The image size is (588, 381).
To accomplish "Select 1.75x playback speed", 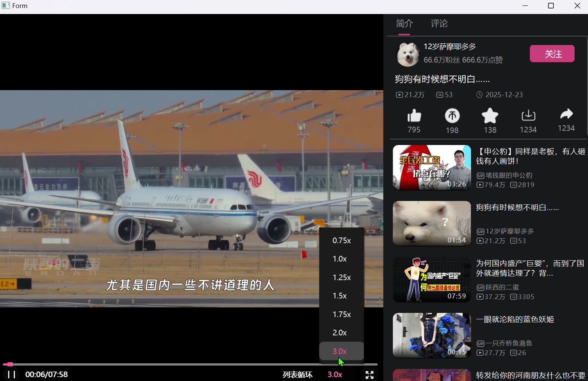I will tap(342, 314).
